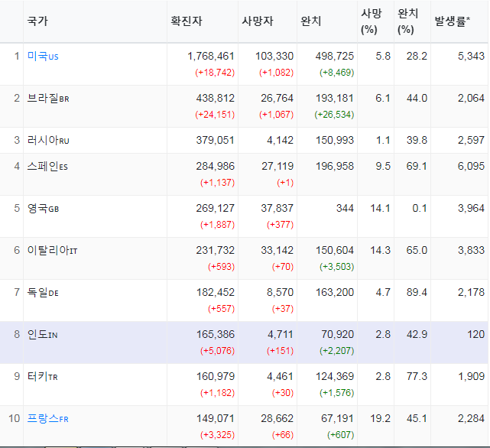The width and height of the screenshot is (490, 448).
Task: Select the 이탈리아 IT row name
Action: (52, 250)
